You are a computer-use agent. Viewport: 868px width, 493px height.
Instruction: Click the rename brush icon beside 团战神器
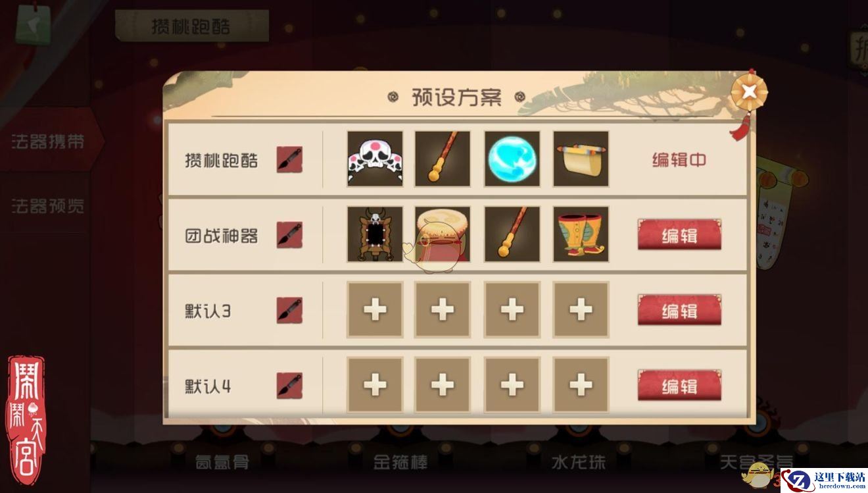pos(289,235)
